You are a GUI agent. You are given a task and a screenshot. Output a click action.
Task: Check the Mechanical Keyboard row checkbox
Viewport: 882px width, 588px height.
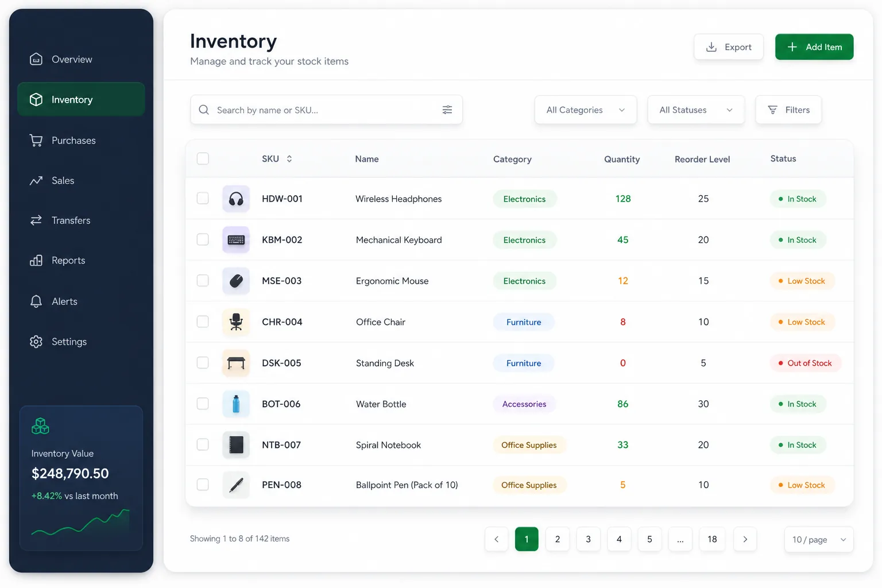point(203,239)
